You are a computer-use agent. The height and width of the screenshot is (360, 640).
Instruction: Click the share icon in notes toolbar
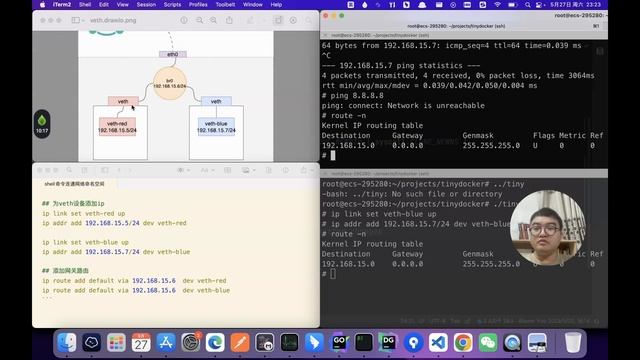(303, 170)
